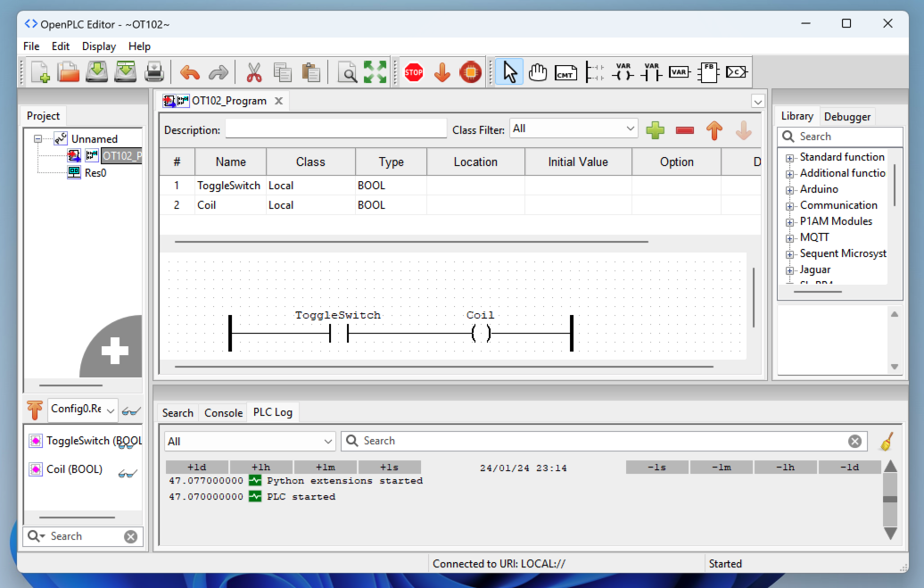Open the Config0.Res instance dropdown
924x588 pixels.
pos(82,410)
